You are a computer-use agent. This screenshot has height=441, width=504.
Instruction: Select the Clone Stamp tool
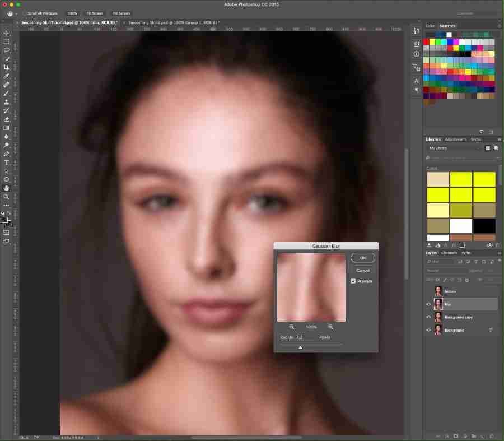(6, 103)
